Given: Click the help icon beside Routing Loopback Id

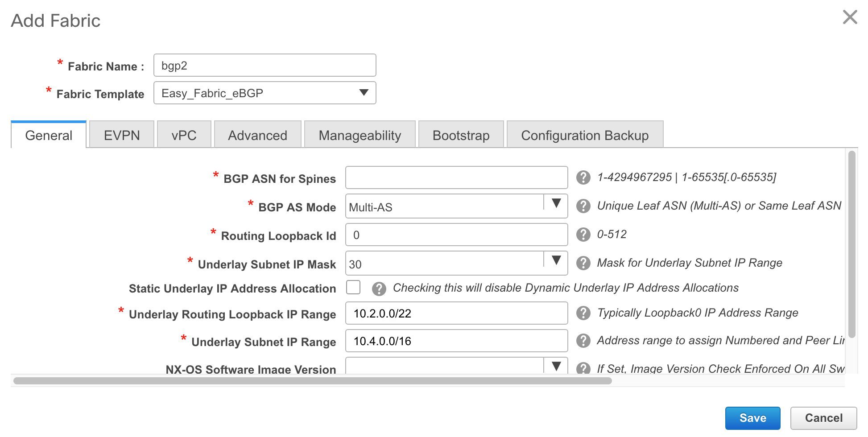Looking at the screenshot, I should 583,234.
